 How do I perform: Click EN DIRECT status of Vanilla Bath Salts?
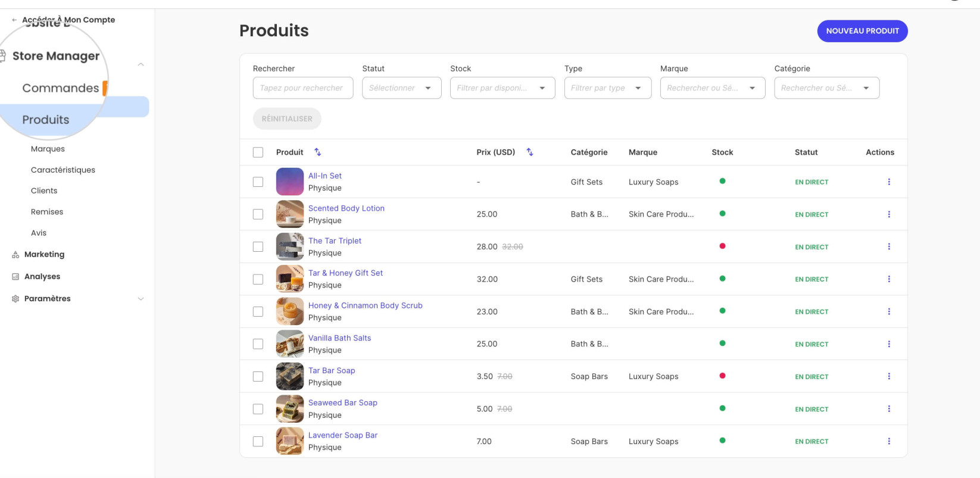(812, 344)
